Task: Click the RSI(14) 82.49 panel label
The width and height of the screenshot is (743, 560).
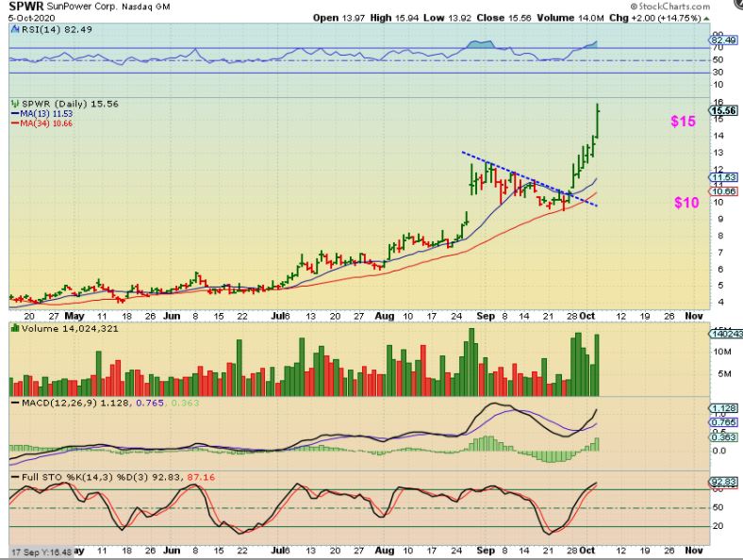Action: click(51, 29)
